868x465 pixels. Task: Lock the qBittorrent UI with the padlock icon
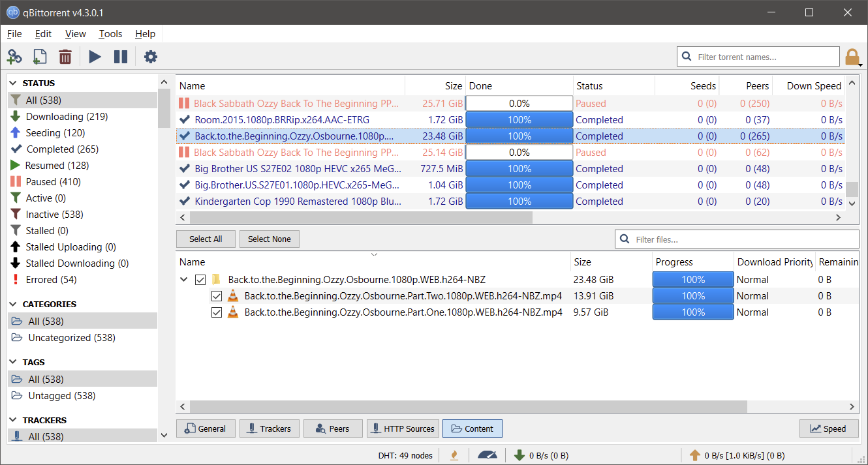tap(852, 57)
